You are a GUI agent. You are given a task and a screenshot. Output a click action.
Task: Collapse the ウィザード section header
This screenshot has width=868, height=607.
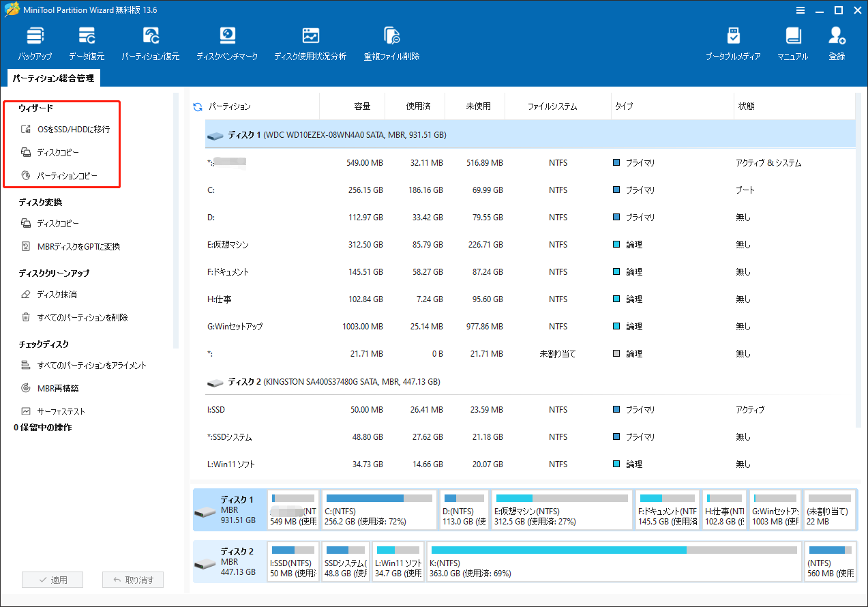pos(35,108)
